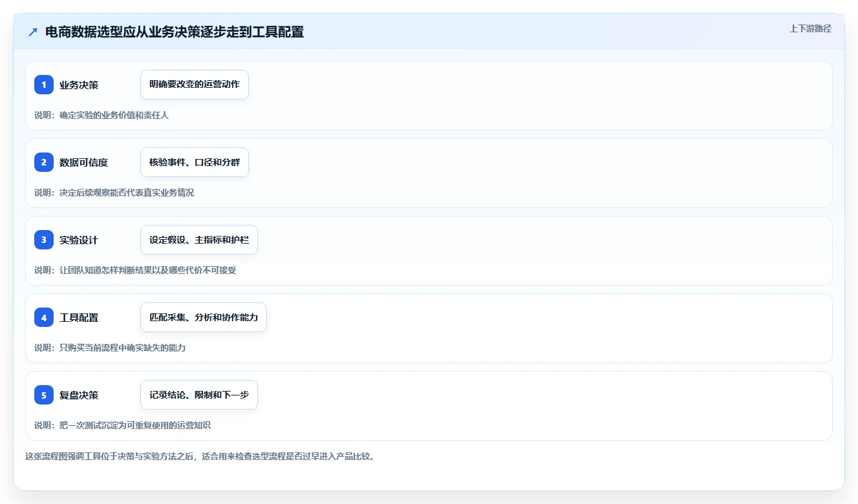Click the 数据可信度 step label
The width and height of the screenshot is (858, 504).
click(x=83, y=162)
